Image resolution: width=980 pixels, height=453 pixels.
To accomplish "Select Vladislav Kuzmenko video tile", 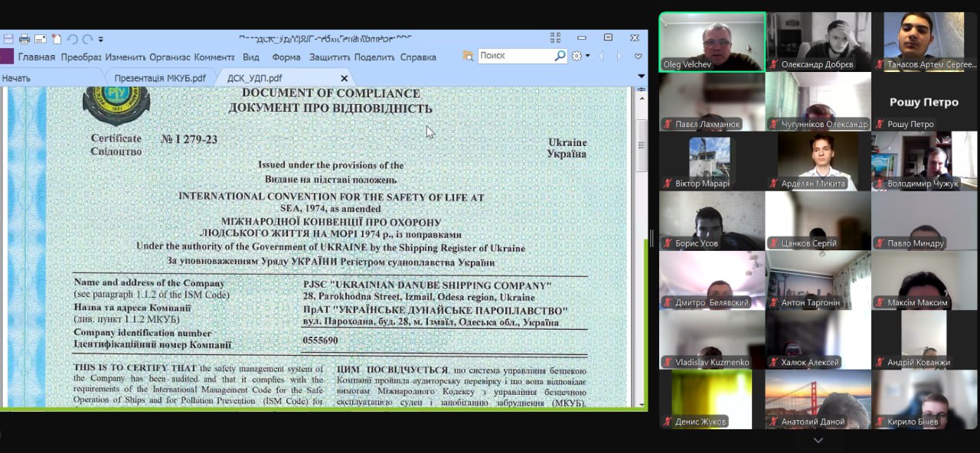I will [x=712, y=340].
